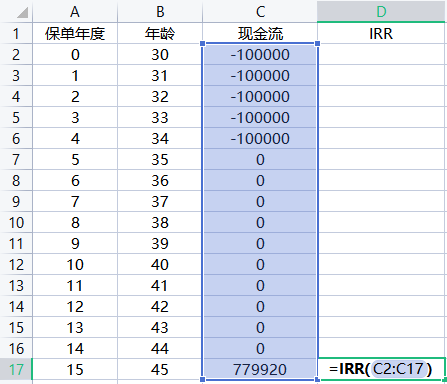Select age cell 42
Image resolution: width=447 pixels, height=384 pixels.
[160, 306]
